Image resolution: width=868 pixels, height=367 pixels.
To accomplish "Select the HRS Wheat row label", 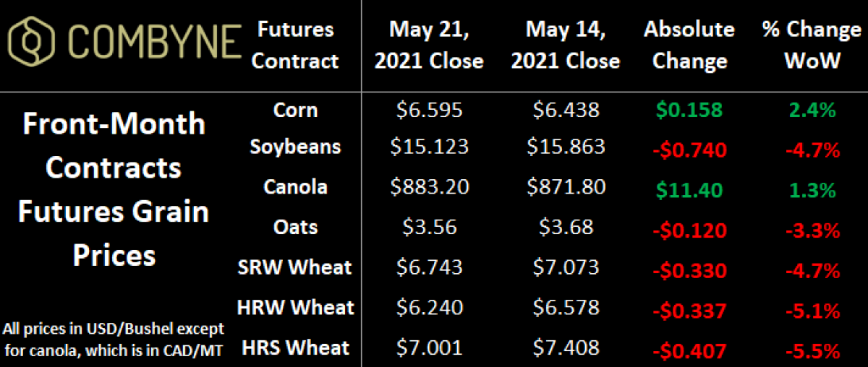I will (295, 348).
